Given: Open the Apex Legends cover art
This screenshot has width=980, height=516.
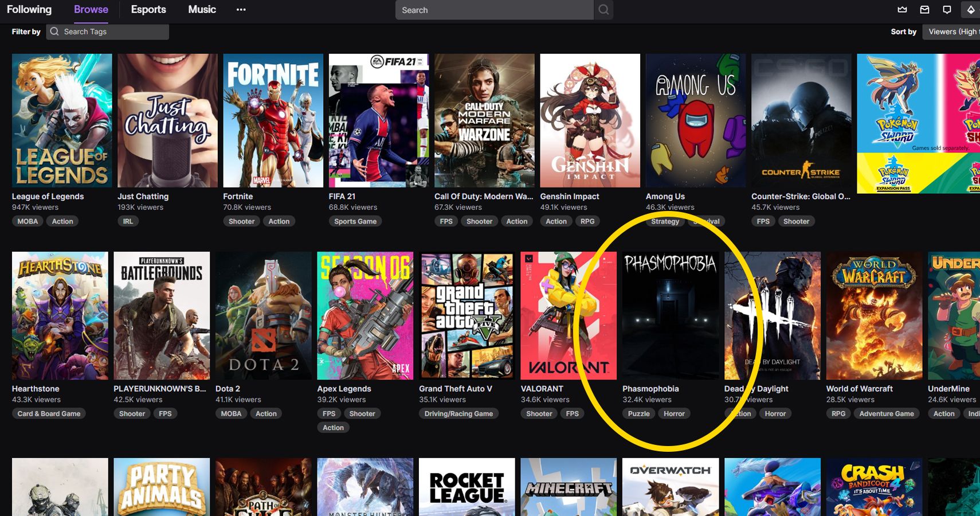Looking at the screenshot, I should pyautogui.click(x=365, y=315).
